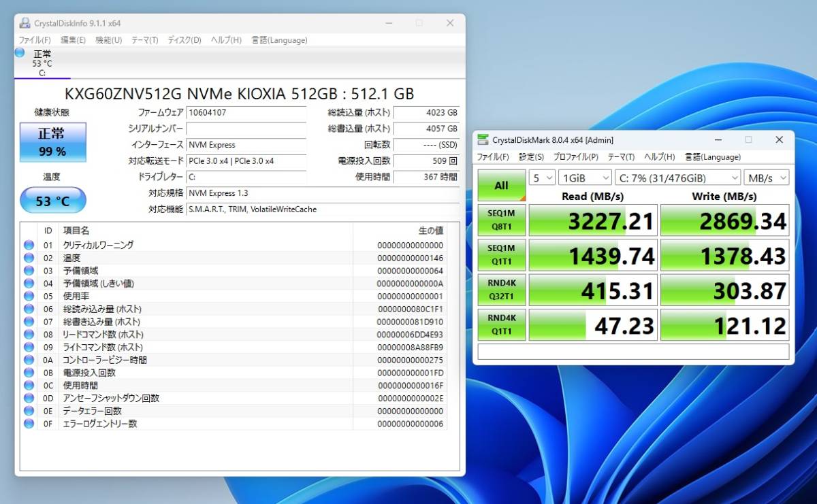Click RND4K Q1T1 read result 47.23
Viewport: 817px width, 504px height.
(593, 324)
